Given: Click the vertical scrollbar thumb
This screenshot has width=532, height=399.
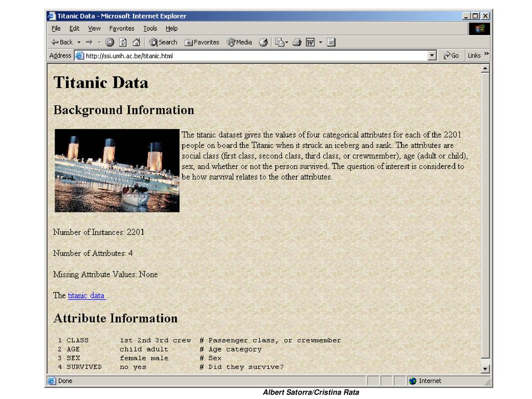Looking at the screenshot, I should 485,215.
